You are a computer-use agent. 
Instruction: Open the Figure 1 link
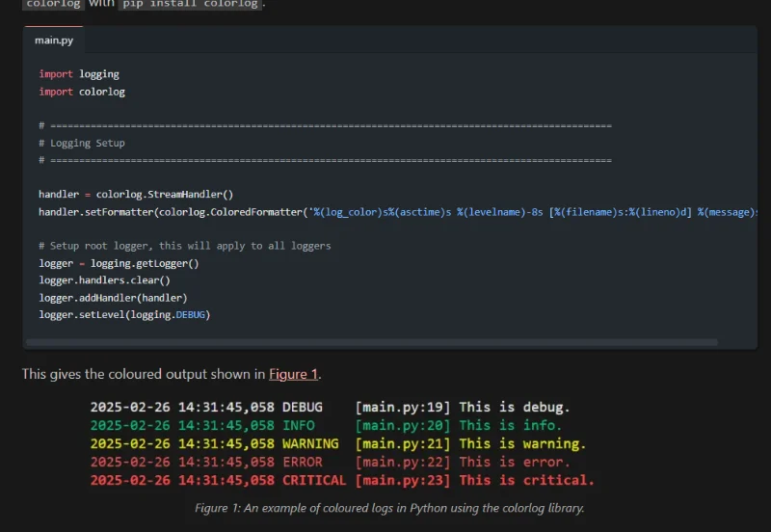[293, 374]
